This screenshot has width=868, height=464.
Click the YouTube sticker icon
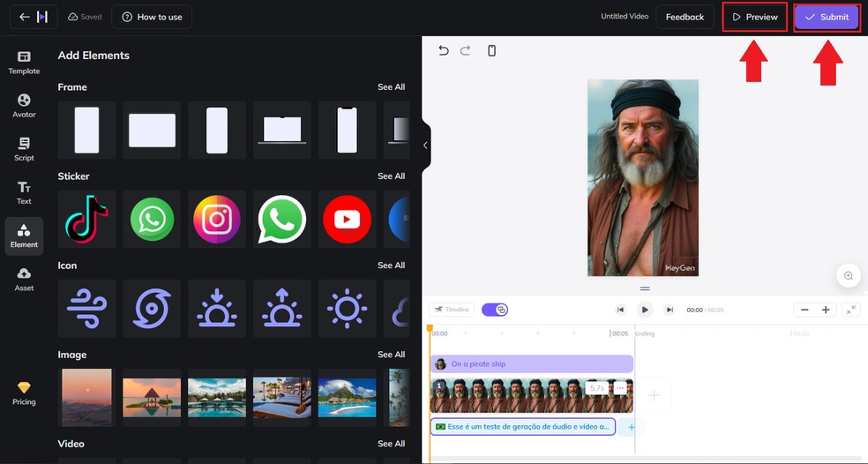tap(347, 220)
